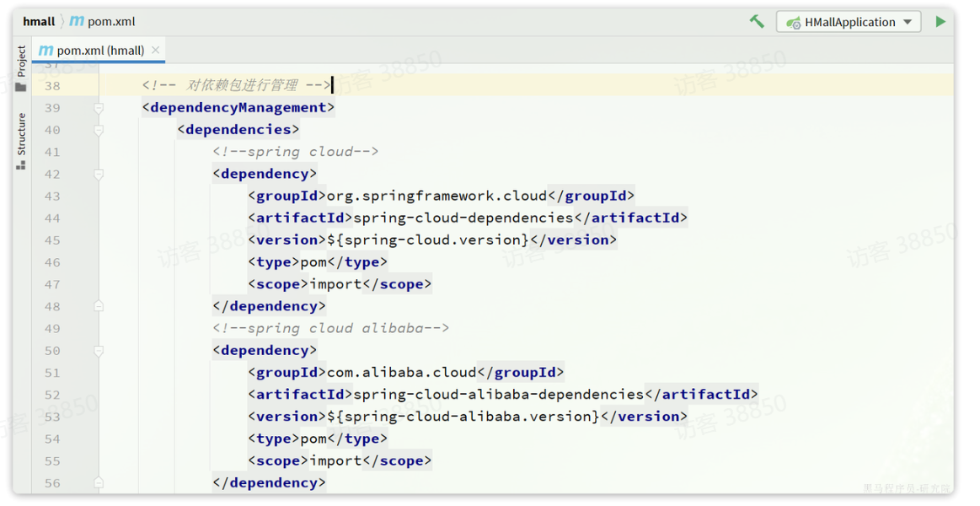Screen dimensions: 980x506
Task: Click closing dependency tag on line 48
Action: click(x=269, y=306)
